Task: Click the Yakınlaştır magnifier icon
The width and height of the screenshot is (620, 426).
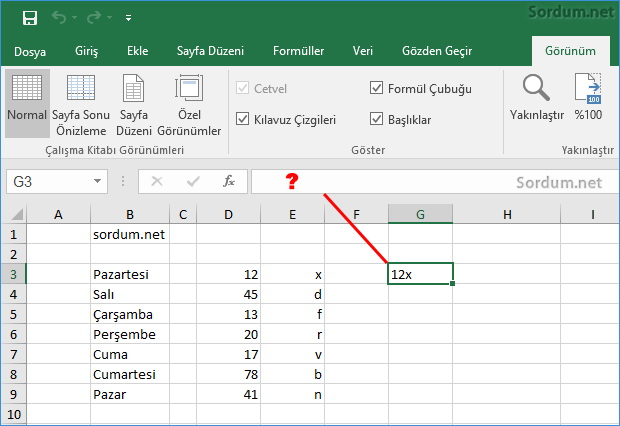Action: [536, 88]
